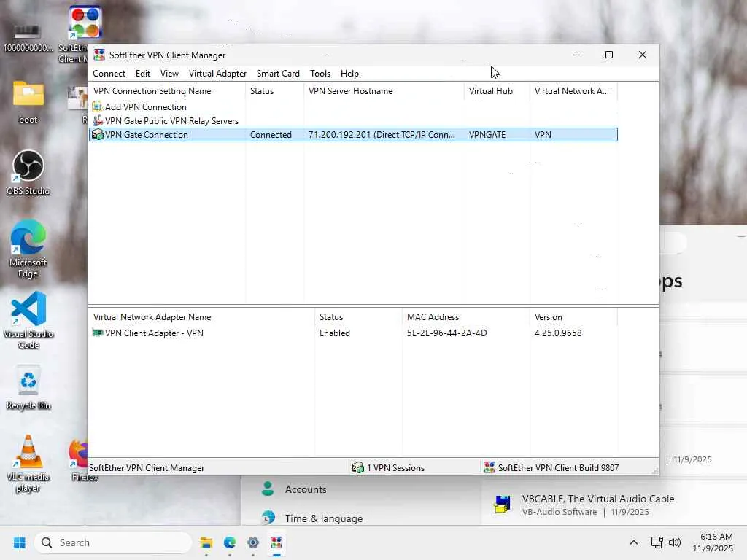Viewport: 747px width, 560px height.
Task: Sort by Virtual Network Adapter Name column
Action: coord(201,317)
